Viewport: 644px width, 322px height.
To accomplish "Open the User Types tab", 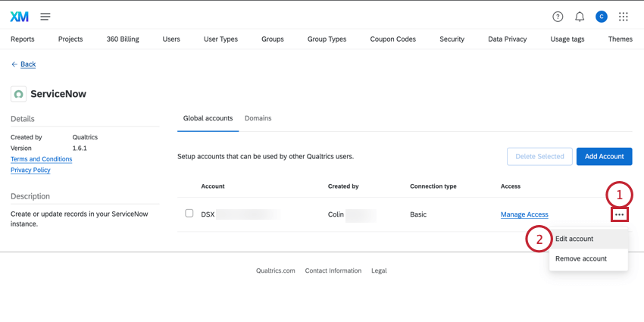I will point(220,39).
